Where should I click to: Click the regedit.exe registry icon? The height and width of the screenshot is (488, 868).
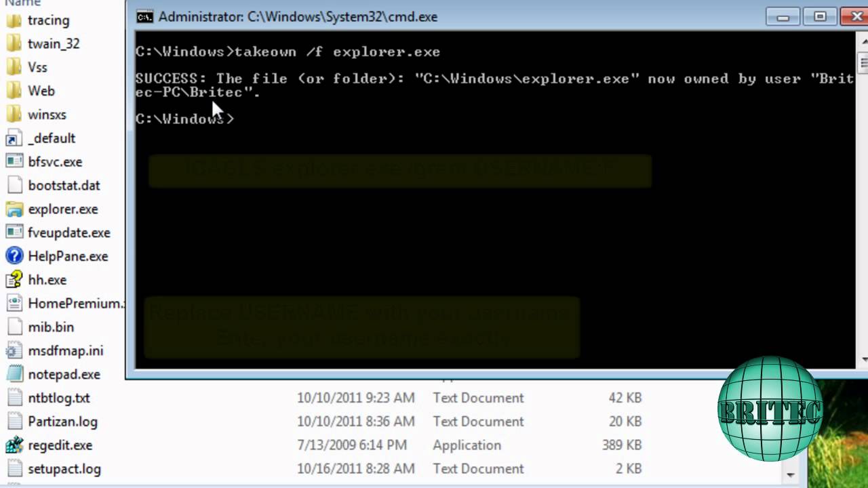pos(14,445)
